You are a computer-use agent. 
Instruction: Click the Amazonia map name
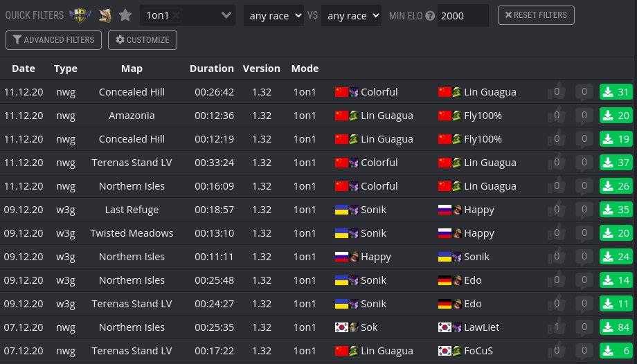tap(132, 116)
